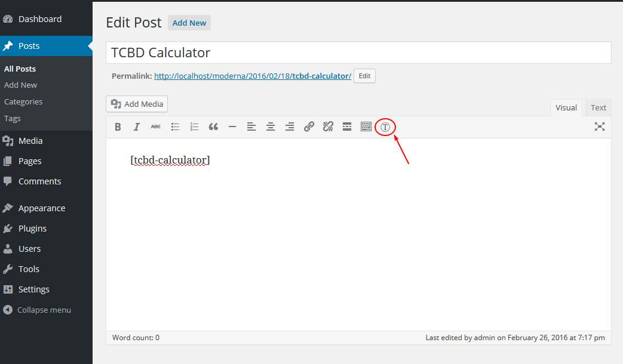Select Add New under Posts
The image size is (623, 364).
click(x=21, y=85)
